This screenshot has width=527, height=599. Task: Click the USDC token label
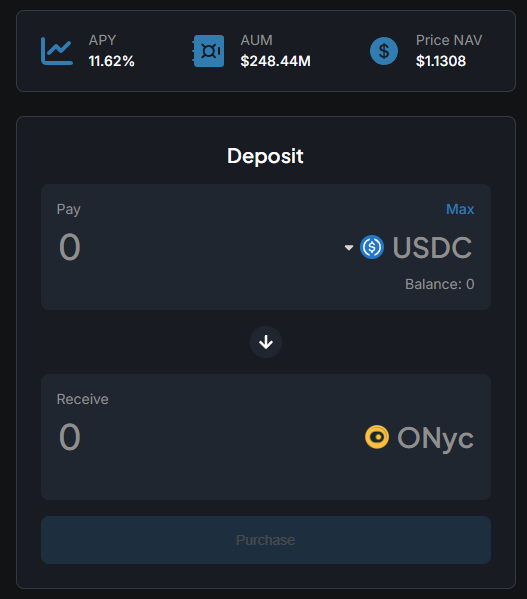(433, 248)
